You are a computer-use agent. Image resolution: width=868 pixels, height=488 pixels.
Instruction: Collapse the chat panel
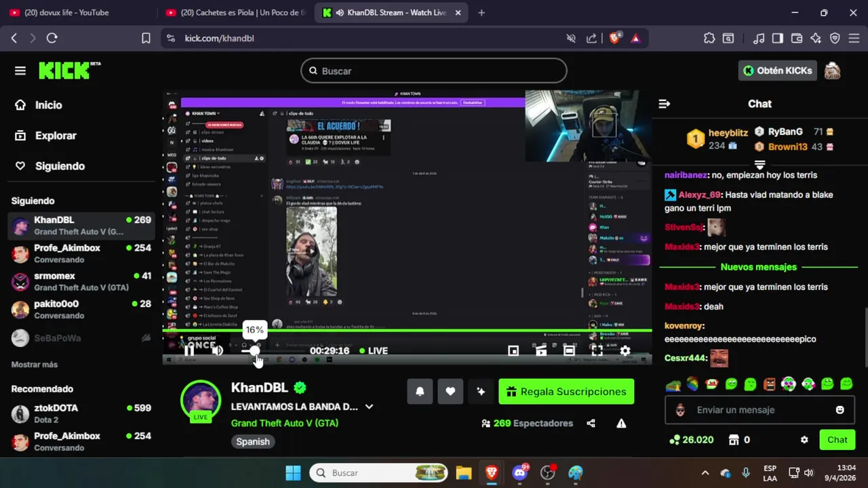tap(665, 104)
